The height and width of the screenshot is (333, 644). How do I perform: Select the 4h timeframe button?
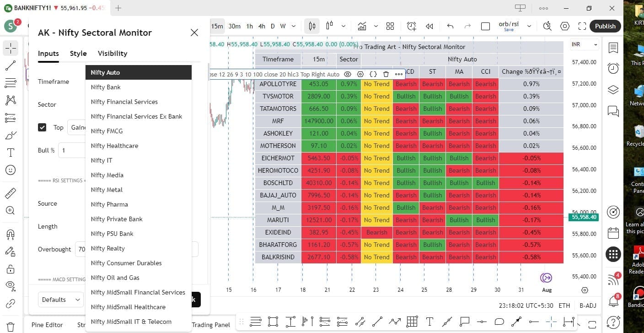tap(262, 26)
